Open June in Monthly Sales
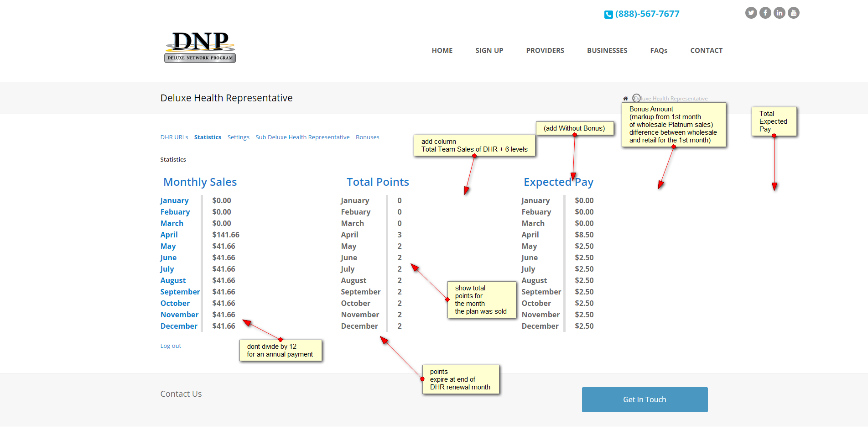 (x=168, y=258)
